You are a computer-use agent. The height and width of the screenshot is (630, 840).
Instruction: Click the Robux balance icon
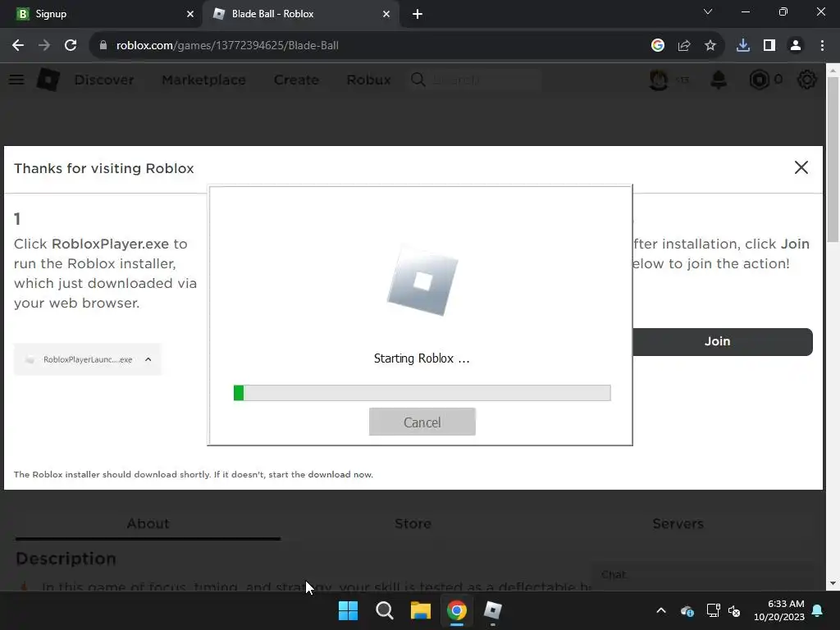click(759, 80)
